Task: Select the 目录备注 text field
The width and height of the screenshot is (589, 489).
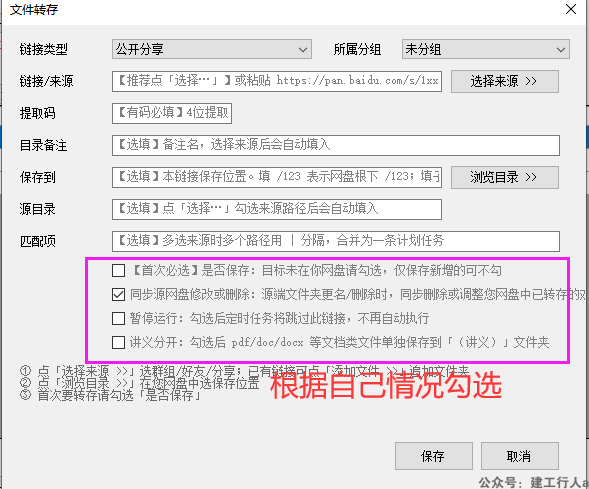Action: click(336, 145)
